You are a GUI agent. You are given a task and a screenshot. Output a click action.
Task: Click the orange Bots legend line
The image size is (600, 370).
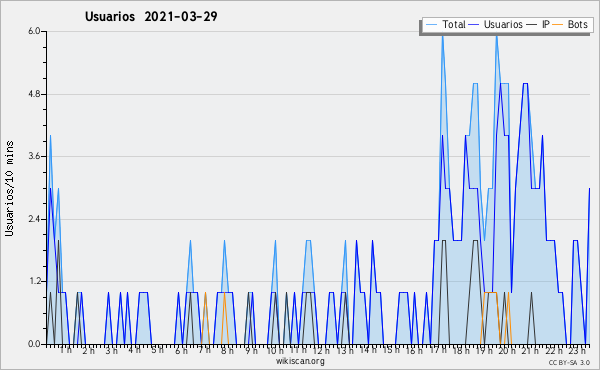click(558, 25)
